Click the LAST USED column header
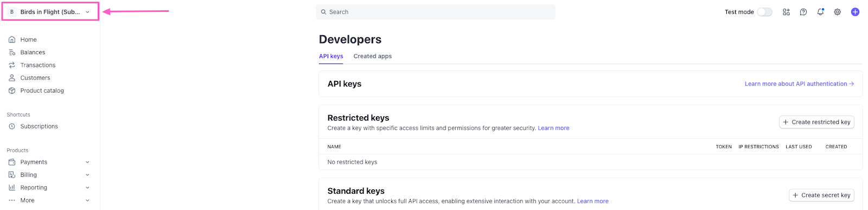Viewport: 868px width, 210px height. pyautogui.click(x=799, y=147)
